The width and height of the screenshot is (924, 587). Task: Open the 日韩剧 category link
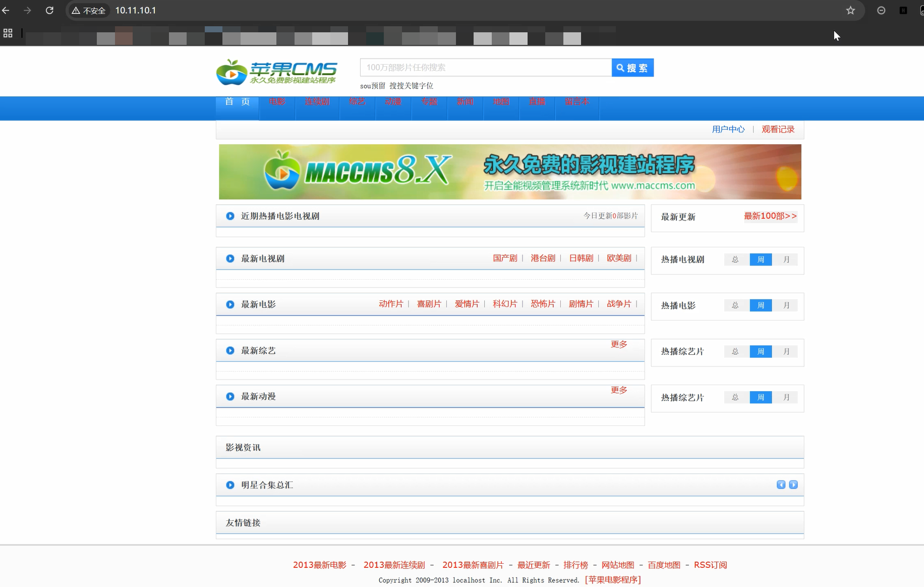581,258
